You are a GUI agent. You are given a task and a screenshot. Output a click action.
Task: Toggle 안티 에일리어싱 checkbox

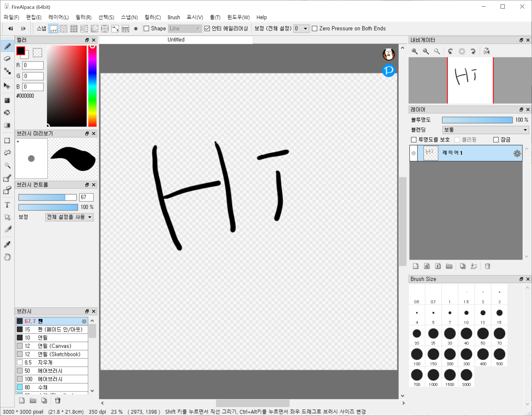point(207,29)
